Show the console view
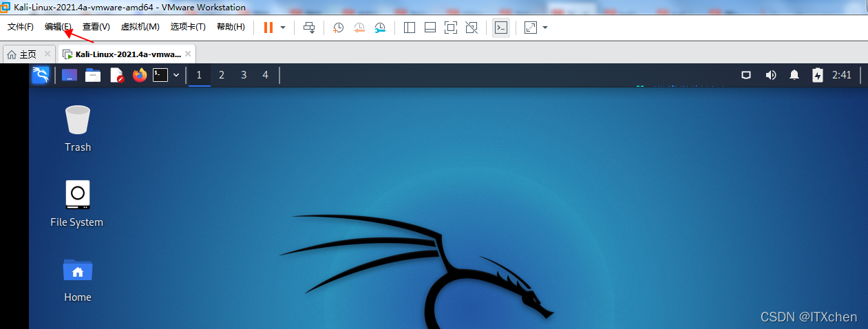Screen dimensions: 868x329 coord(501,28)
